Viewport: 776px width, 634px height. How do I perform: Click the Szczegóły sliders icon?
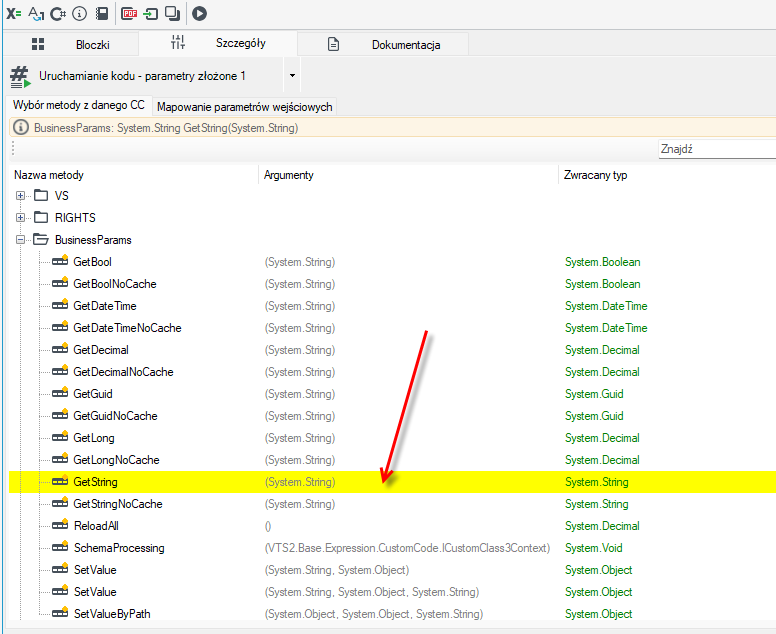pos(178,42)
